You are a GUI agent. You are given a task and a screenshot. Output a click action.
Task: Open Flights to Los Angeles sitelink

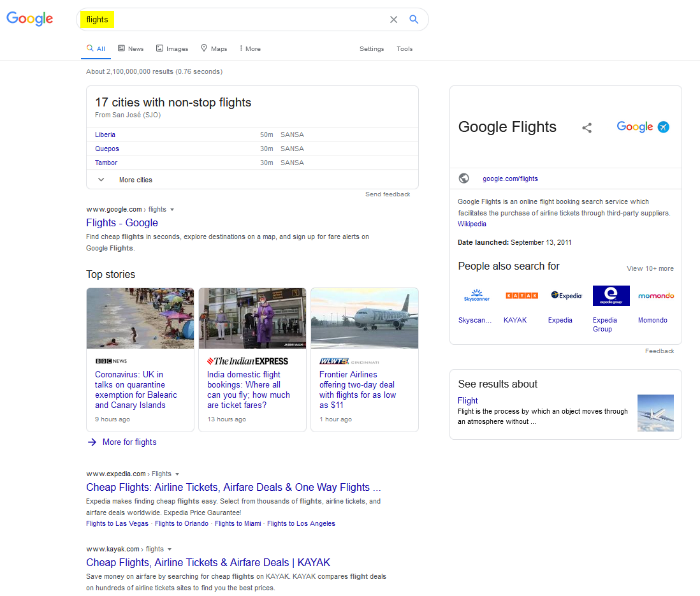pos(301,523)
